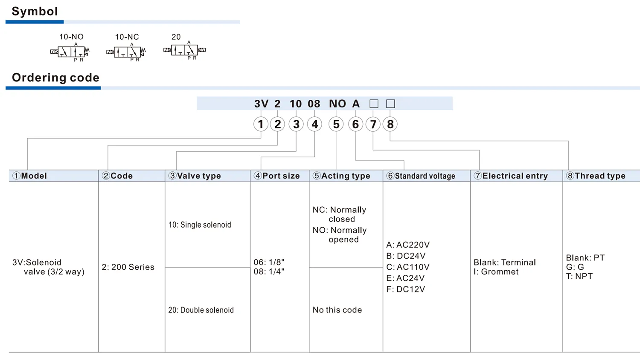Click circled number 5 under the ordering code
The height and width of the screenshot is (364, 640).
pyautogui.click(x=336, y=124)
